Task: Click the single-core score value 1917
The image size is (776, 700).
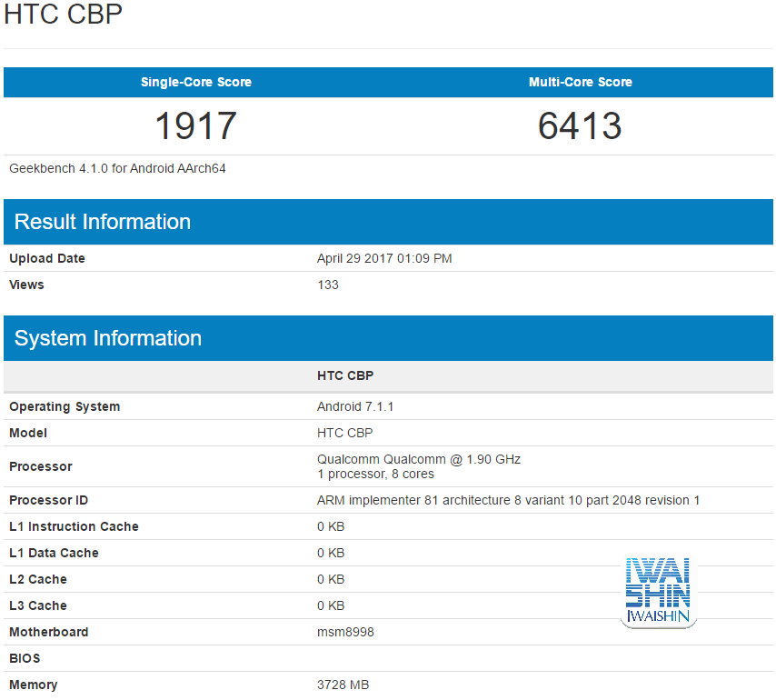Action: point(196,125)
